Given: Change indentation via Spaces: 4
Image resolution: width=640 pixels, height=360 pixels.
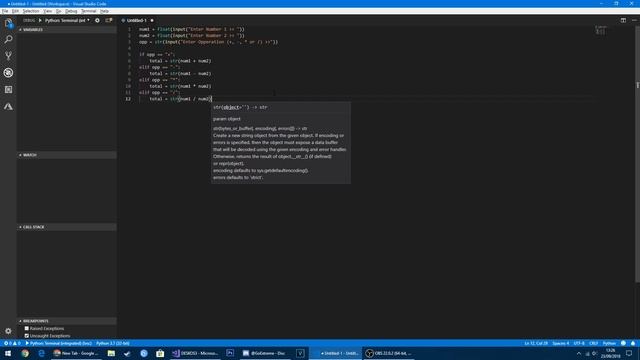Looking at the screenshot, I should click(x=560, y=344).
